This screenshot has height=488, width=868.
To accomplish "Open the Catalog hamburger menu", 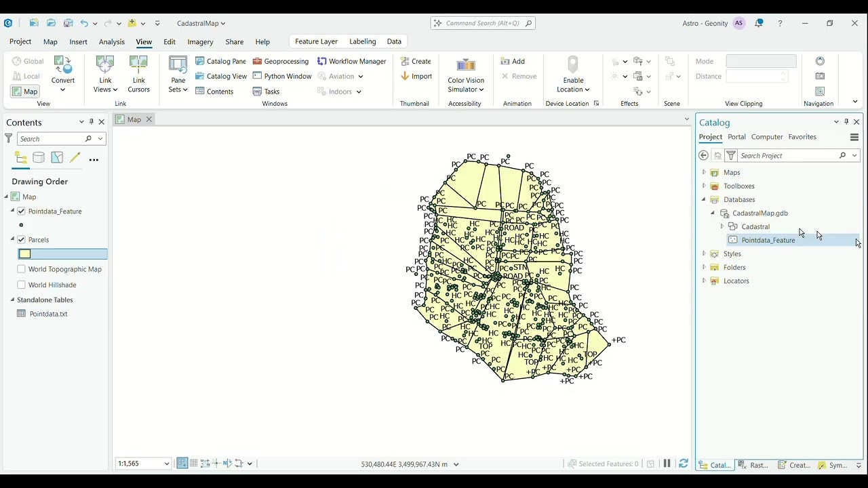I will (x=854, y=137).
